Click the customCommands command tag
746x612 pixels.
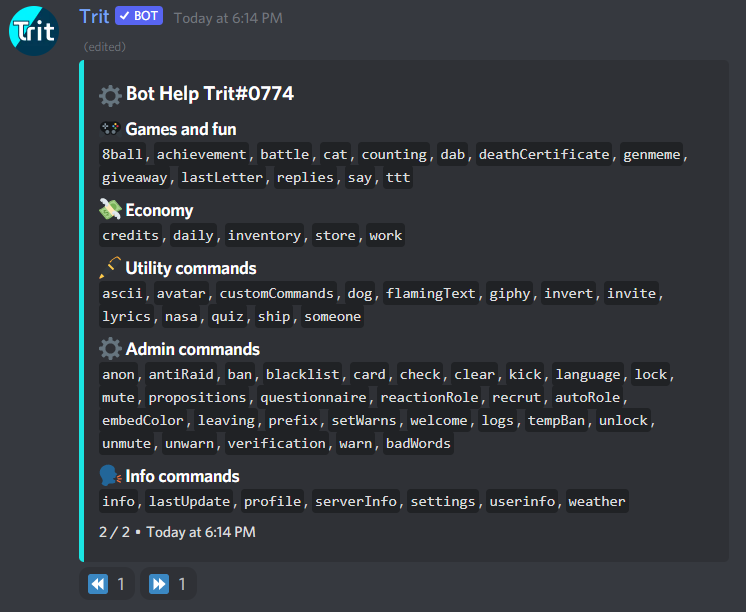point(277,293)
